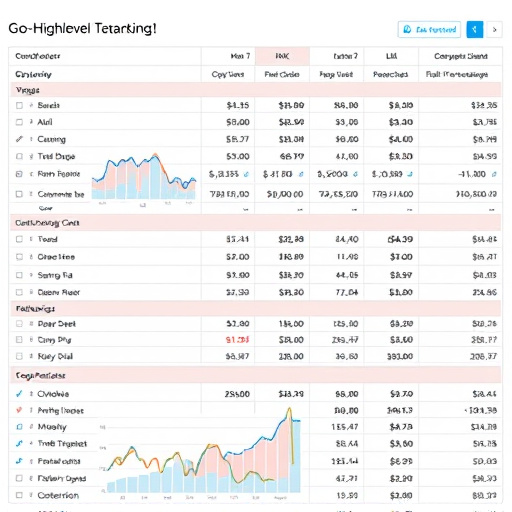
Task: Expand the Poar Deet row using its small arrow
Action: [x=31, y=324]
